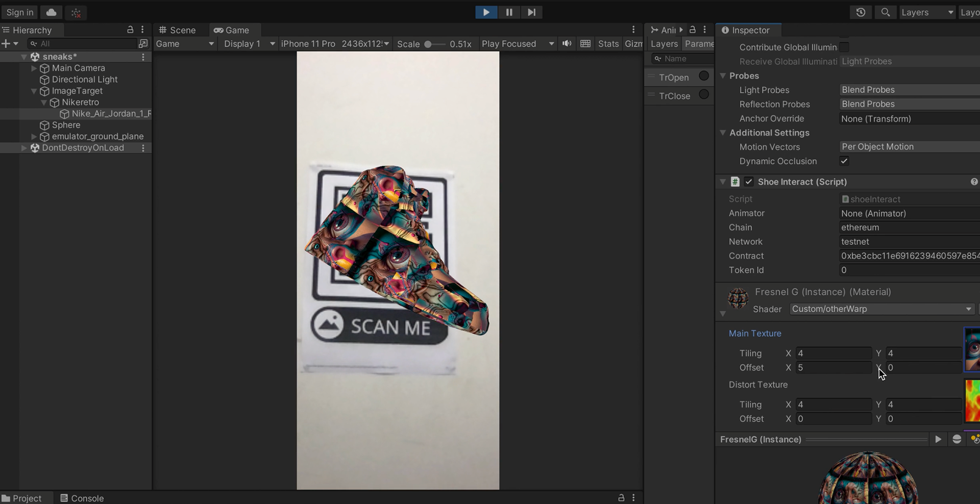
Task: Open the cloud services icon
Action: 52,12
